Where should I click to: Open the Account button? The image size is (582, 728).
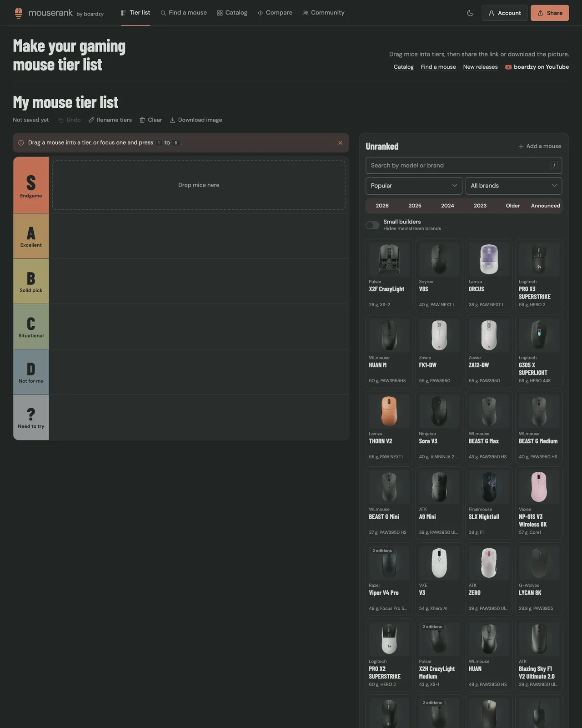click(504, 13)
